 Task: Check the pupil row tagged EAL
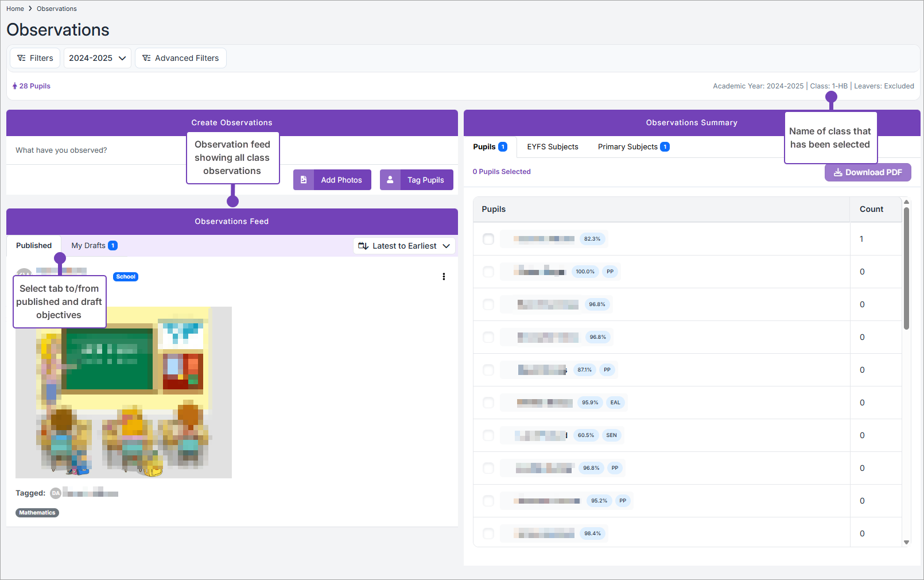(x=488, y=403)
